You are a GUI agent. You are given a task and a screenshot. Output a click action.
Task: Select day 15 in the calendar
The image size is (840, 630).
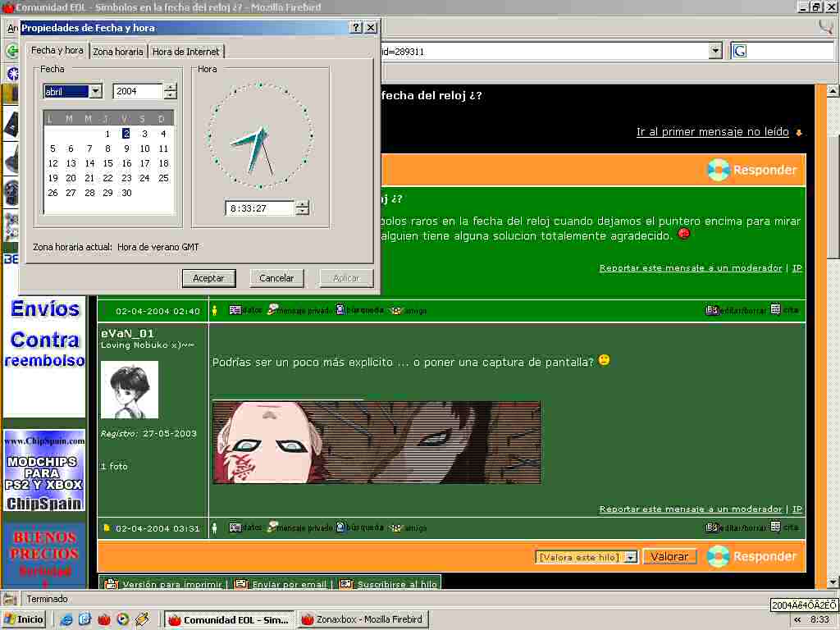point(107,163)
